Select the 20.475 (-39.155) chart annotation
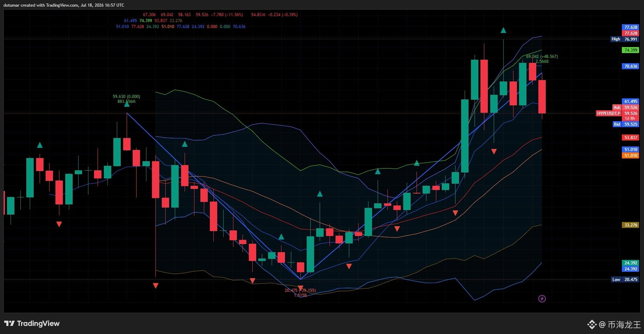 [300, 290]
